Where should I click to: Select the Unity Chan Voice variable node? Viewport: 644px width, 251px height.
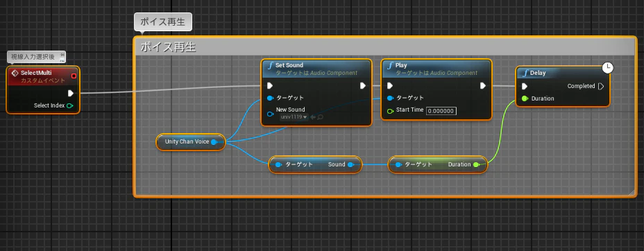pos(191,142)
